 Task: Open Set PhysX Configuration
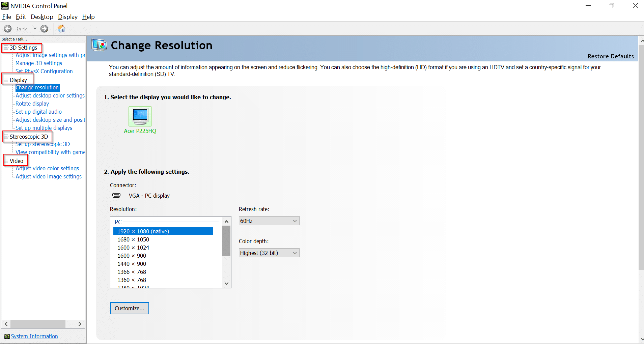pyautogui.click(x=44, y=71)
